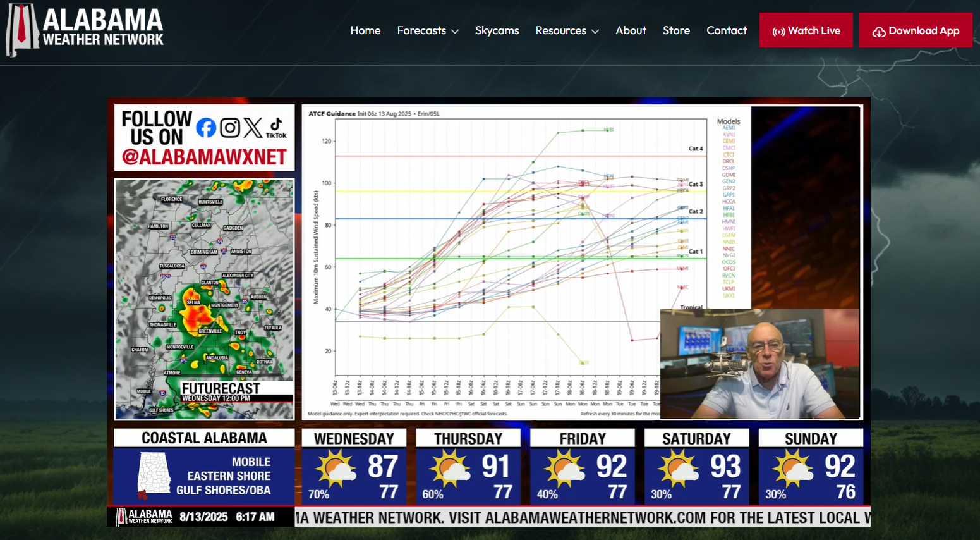Click the FUTURECAST label

pos(221,388)
